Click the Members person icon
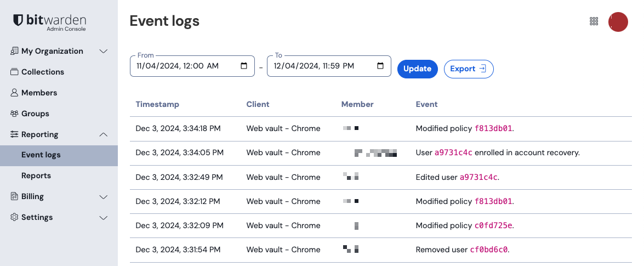Image resolution: width=644 pixels, height=266 pixels. pos(14,93)
